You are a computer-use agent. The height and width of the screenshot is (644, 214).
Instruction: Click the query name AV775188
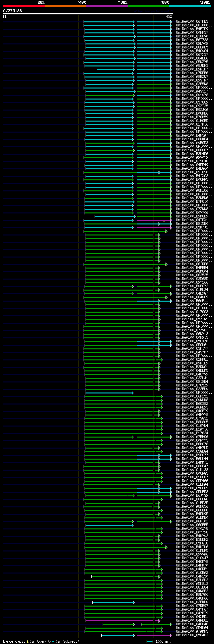13,11
